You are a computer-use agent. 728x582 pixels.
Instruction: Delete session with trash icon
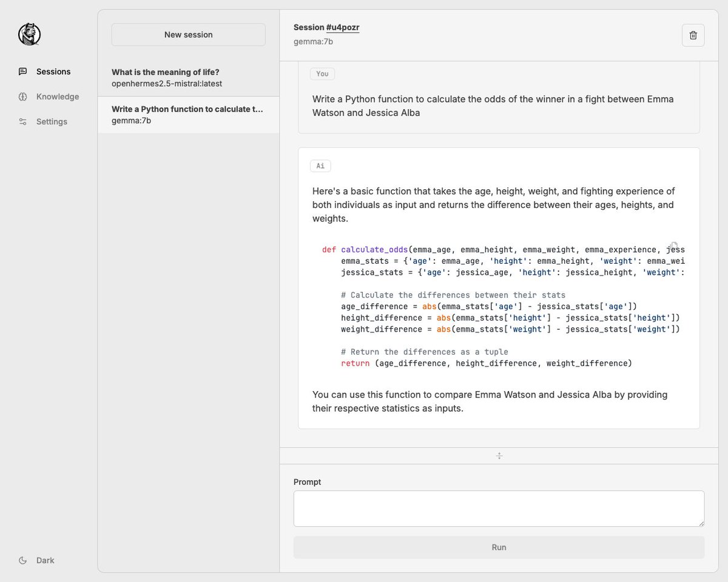click(693, 35)
